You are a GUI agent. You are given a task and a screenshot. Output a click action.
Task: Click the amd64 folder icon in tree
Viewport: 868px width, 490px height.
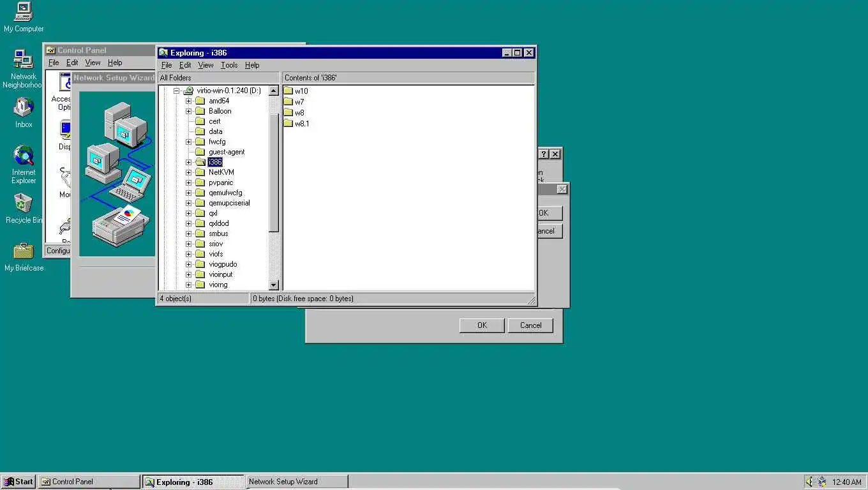pos(200,101)
